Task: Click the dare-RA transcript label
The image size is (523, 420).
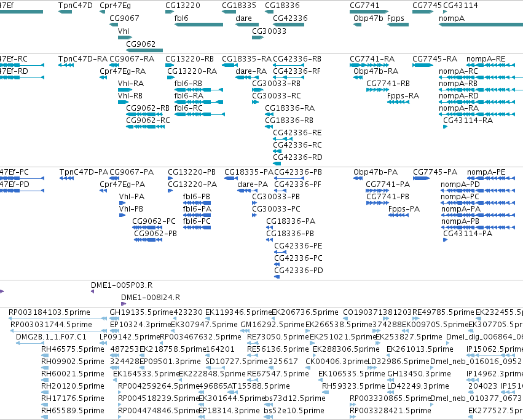Action: pyautogui.click(x=251, y=71)
